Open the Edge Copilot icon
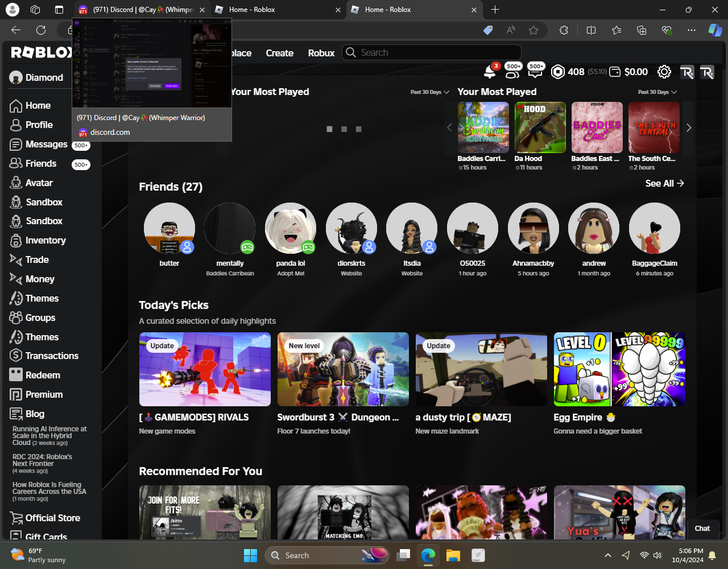The height and width of the screenshot is (569, 728). 715,30
